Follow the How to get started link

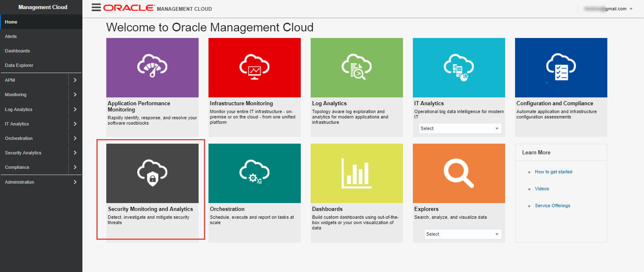[553, 172]
